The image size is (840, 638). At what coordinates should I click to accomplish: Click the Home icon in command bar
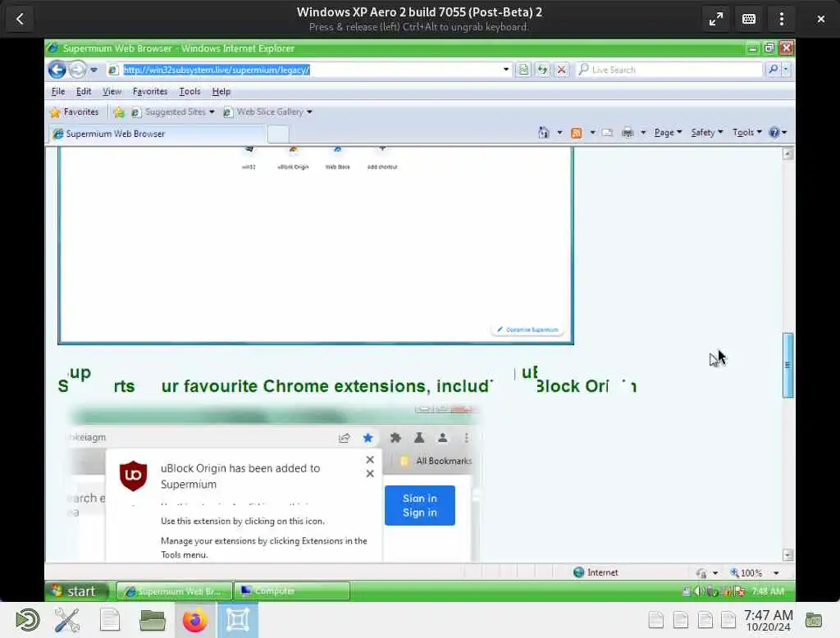click(544, 132)
